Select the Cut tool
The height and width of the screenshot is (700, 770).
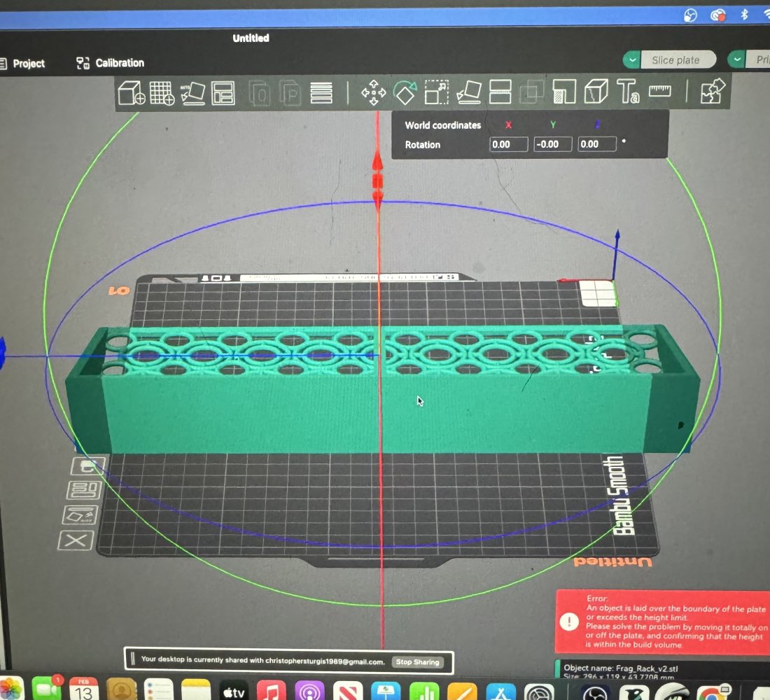click(x=500, y=92)
